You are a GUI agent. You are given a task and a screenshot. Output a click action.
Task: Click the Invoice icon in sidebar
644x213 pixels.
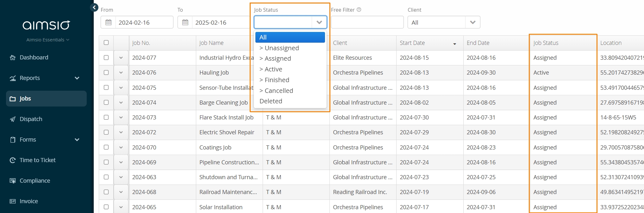tap(13, 201)
